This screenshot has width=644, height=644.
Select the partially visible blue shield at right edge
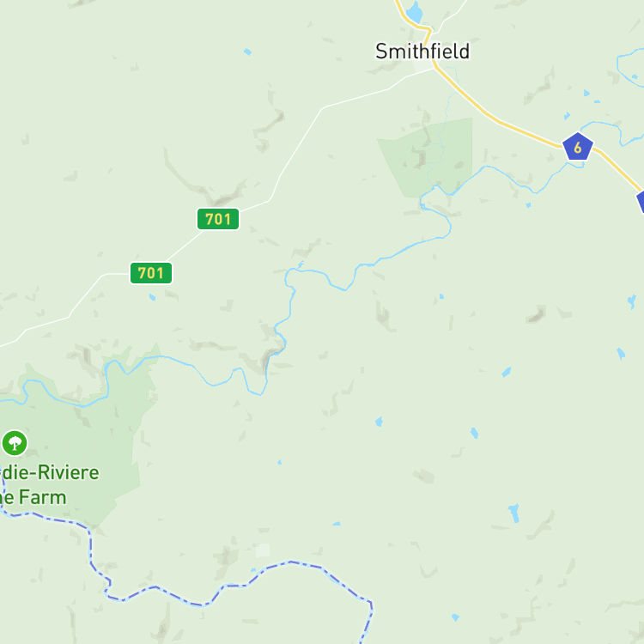[x=640, y=202]
